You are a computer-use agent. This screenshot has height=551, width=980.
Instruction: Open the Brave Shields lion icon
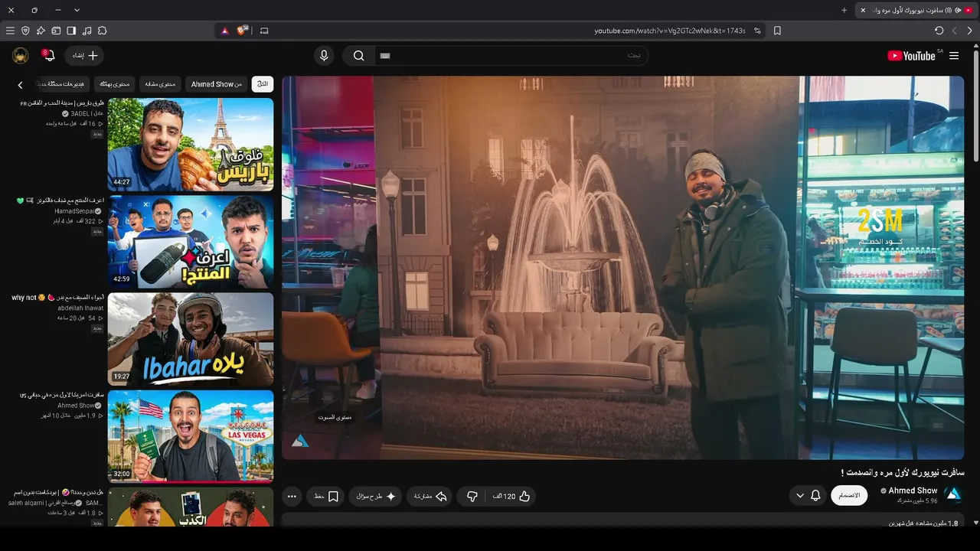243,31
